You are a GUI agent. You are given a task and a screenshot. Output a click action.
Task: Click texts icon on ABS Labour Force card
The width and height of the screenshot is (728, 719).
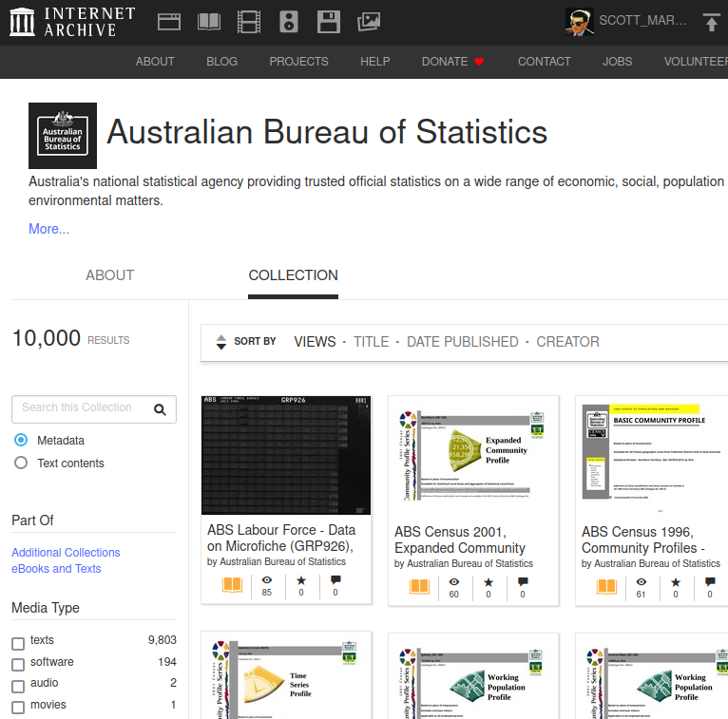pyautogui.click(x=232, y=584)
